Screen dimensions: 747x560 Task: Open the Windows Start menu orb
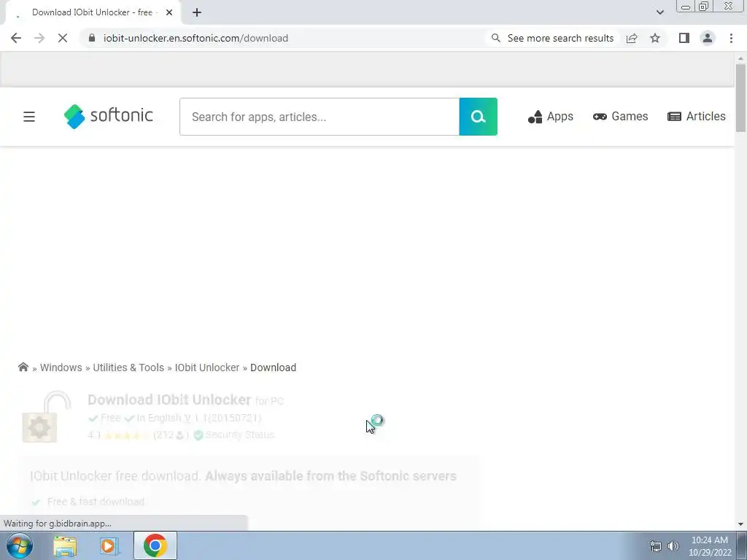point(20,545)
